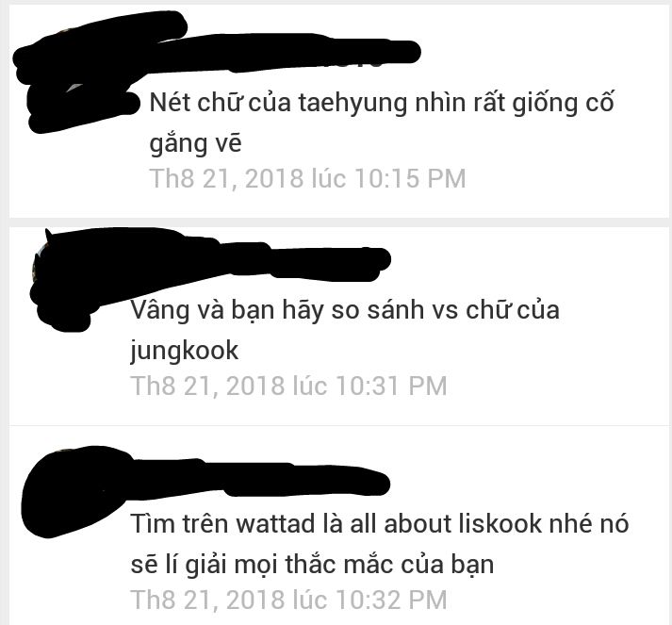Select the 'gắng vẽ' line of the first comment
The height and width of the screenshot is (625, 672).
(x=195, y=143)
